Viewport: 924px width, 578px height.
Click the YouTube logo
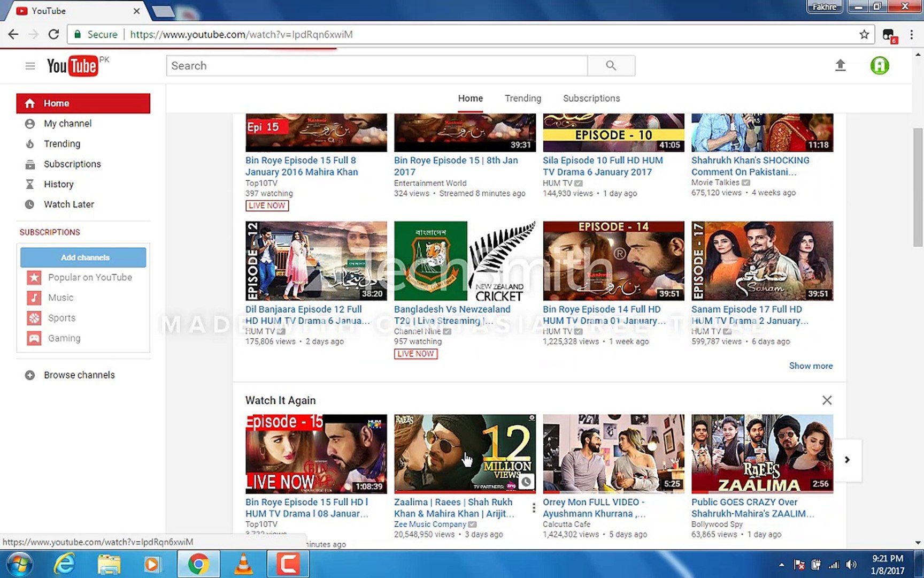[72, 65]
